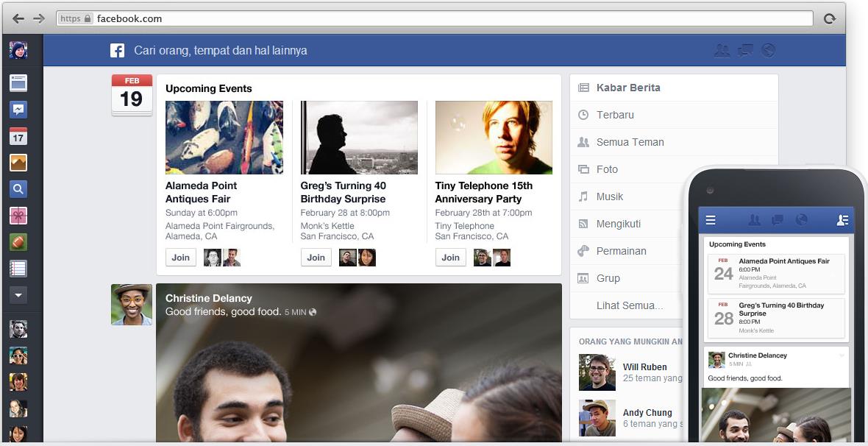Open the phone's hamburger menu icon

(711, 221)
